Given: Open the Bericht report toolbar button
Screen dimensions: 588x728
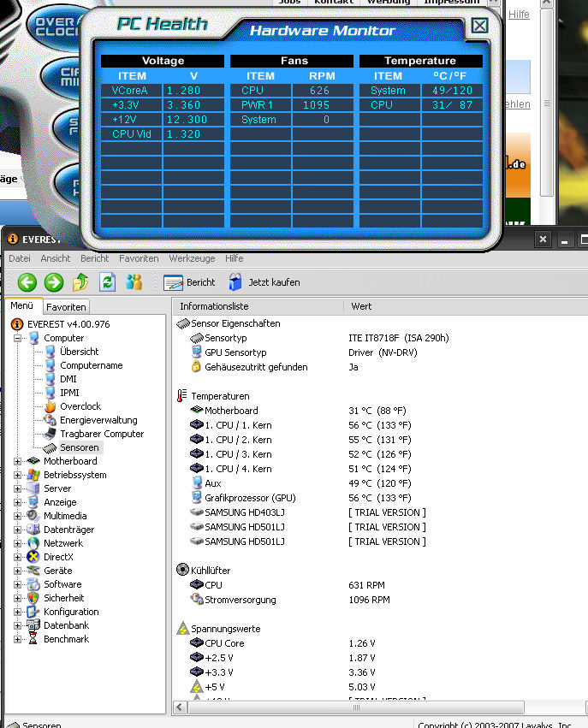Looking at the screenshot, I should pos(189,282).
